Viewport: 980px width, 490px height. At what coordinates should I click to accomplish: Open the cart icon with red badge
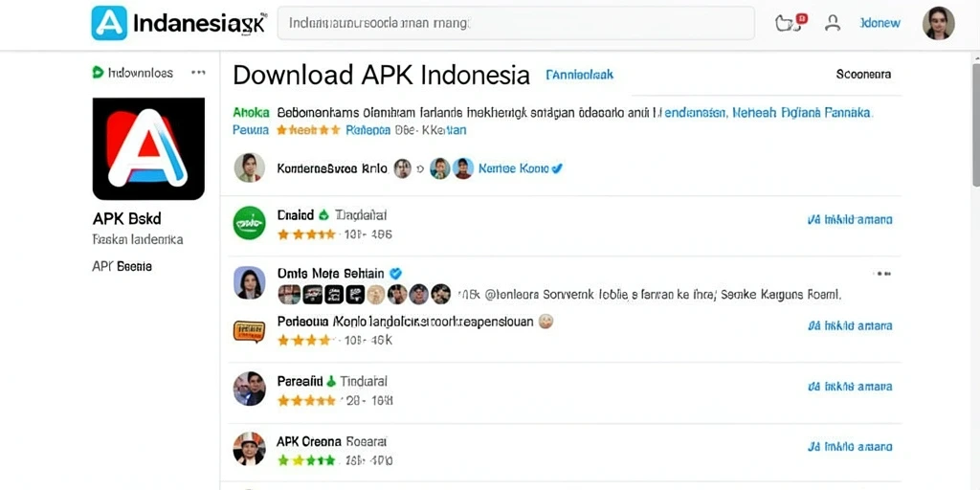[x=790, y=23]
